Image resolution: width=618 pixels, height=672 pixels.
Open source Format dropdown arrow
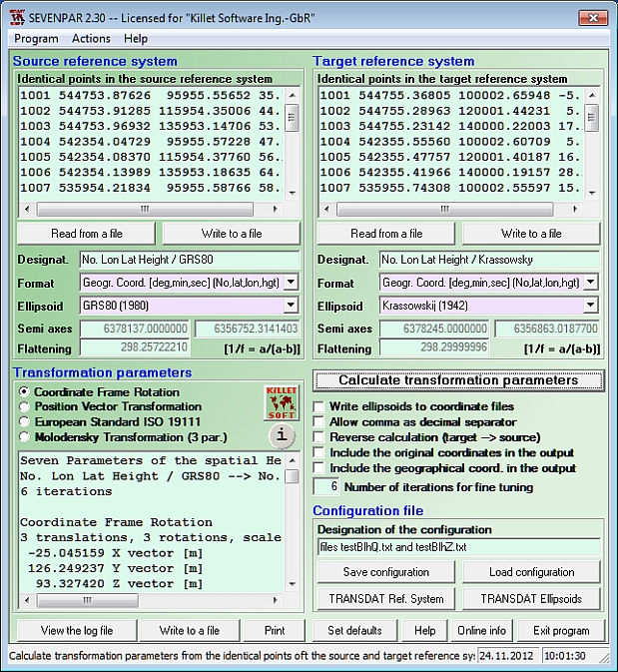pos(291,283)
